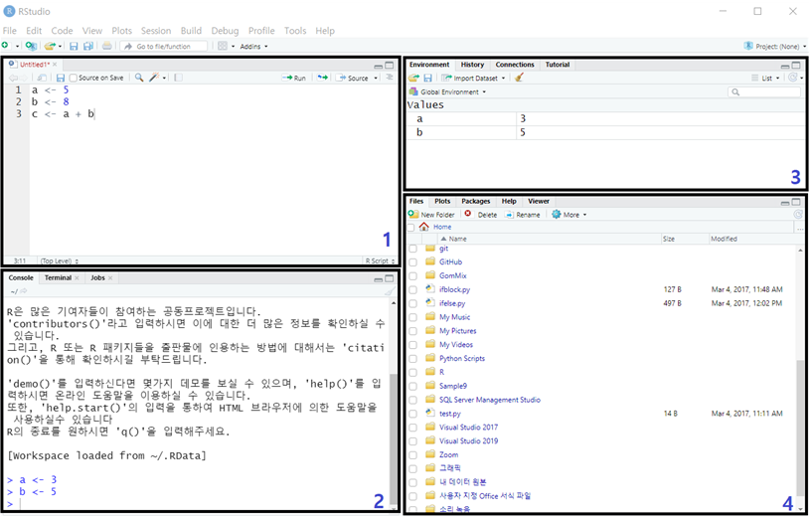
Task: Click New Folder in Files pane
Action: point(431,215)
